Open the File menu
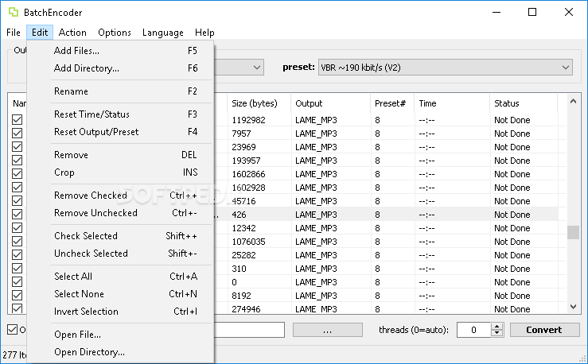This screenshot has width=588, height=364. pos(13,33)
